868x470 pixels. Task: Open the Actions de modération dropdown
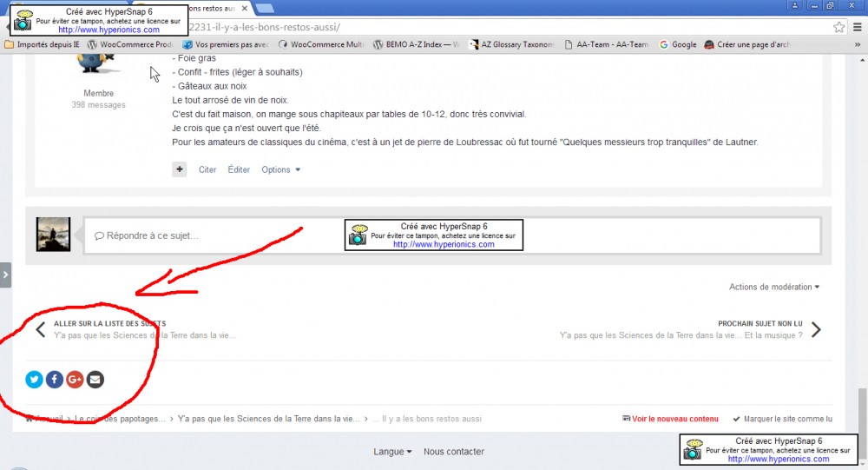coord(774,287)
